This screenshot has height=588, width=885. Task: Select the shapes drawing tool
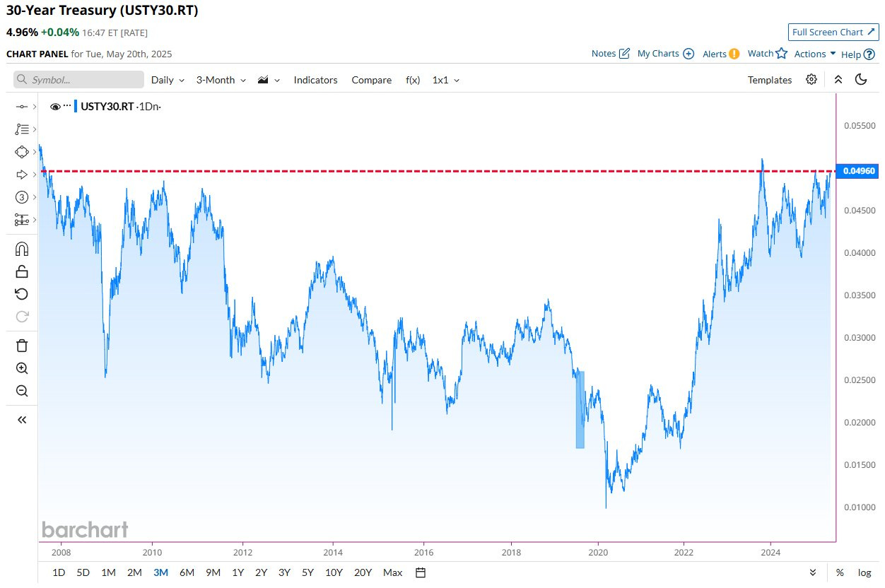pos(21,151)
